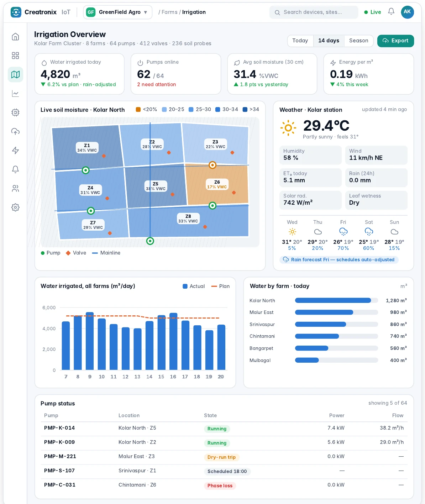Screen dimensions: 425x504
Task: Click the 'showing 5 of 64' text
Action: 388,403
